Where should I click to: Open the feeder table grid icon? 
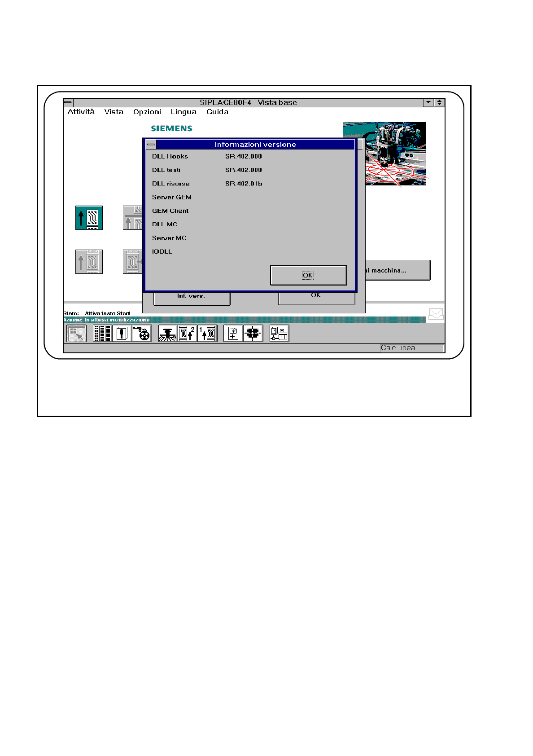[102, 334]
